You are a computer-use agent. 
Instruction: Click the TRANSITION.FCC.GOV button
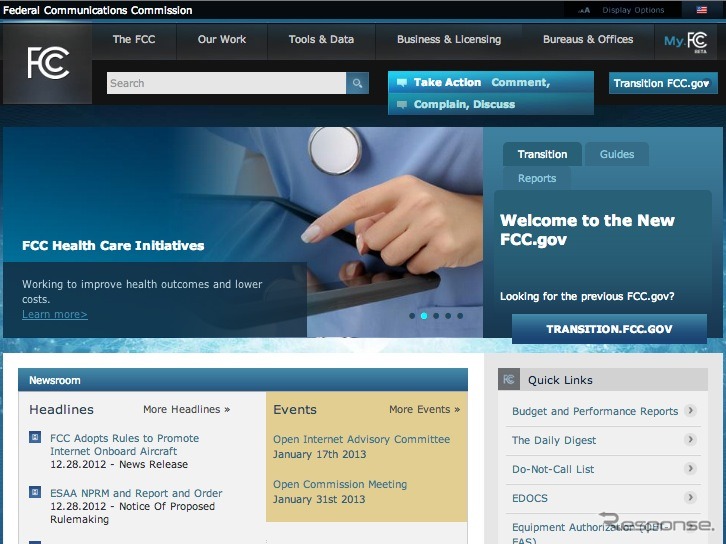pos(609,329)
